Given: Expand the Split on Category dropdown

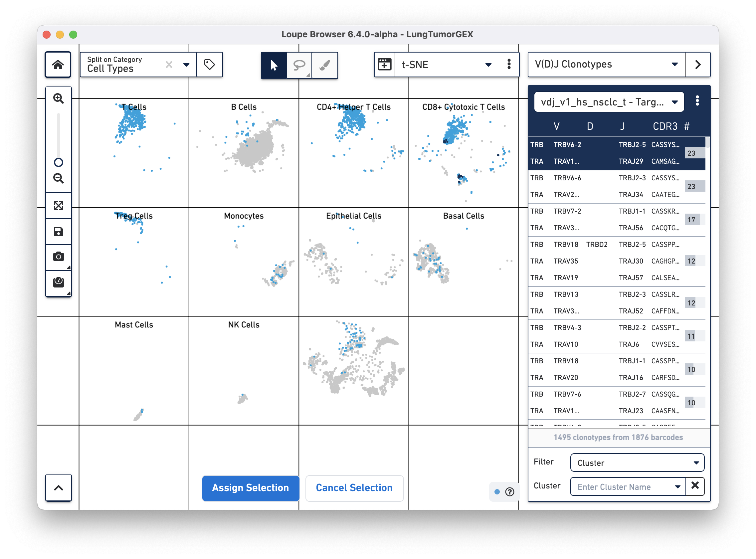Looking at the screenshot, I should [x=186, y=65].
